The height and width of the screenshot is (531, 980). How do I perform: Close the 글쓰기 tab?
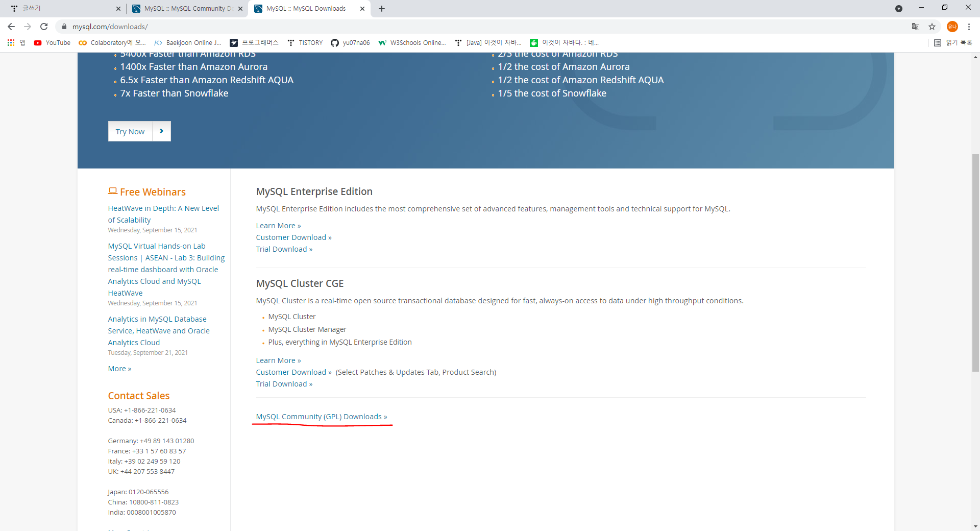tap(118, 9)
